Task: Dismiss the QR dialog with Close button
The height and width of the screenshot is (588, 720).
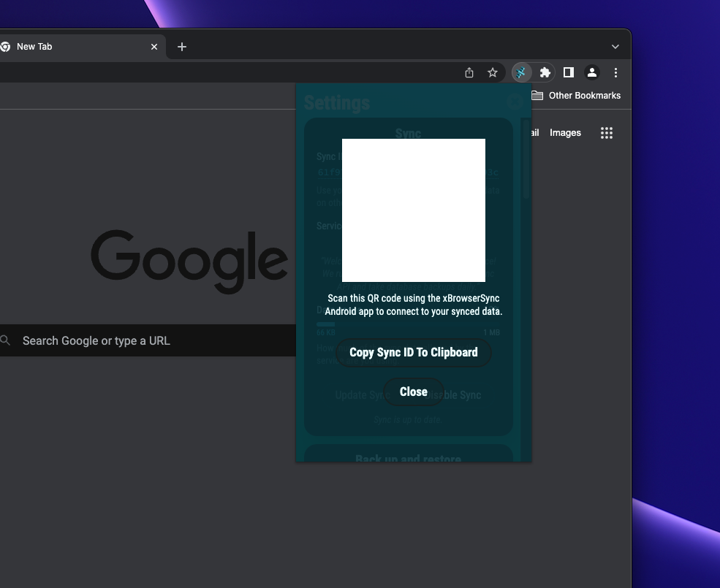Action: (413, 392)
